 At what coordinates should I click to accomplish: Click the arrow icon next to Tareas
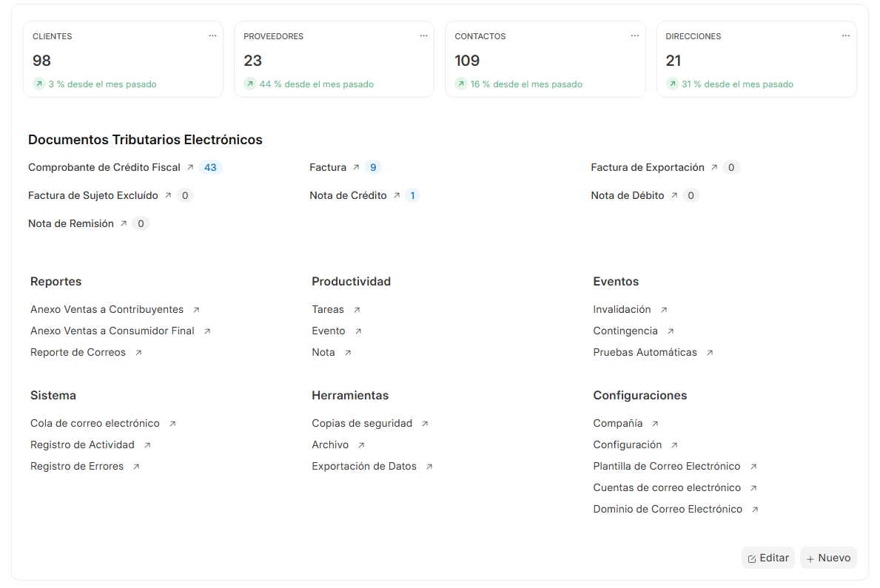[357, 310]
